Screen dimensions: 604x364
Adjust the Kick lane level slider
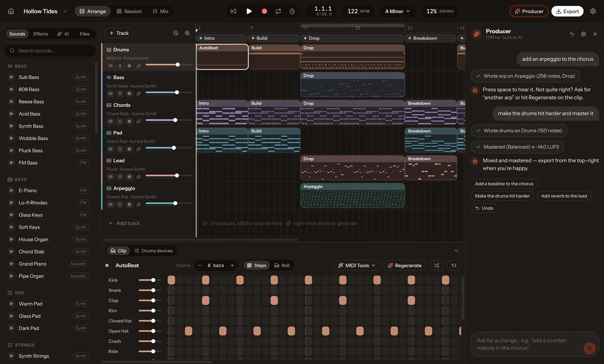150,280
